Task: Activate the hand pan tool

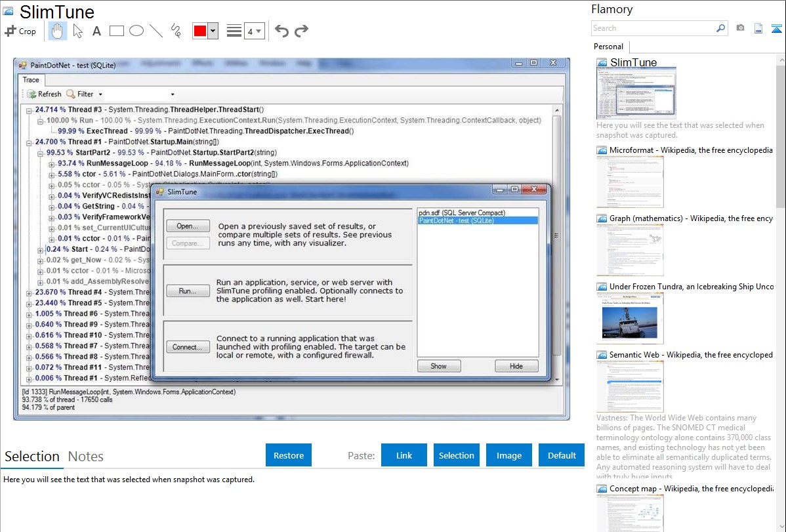Action: [58, 31]
